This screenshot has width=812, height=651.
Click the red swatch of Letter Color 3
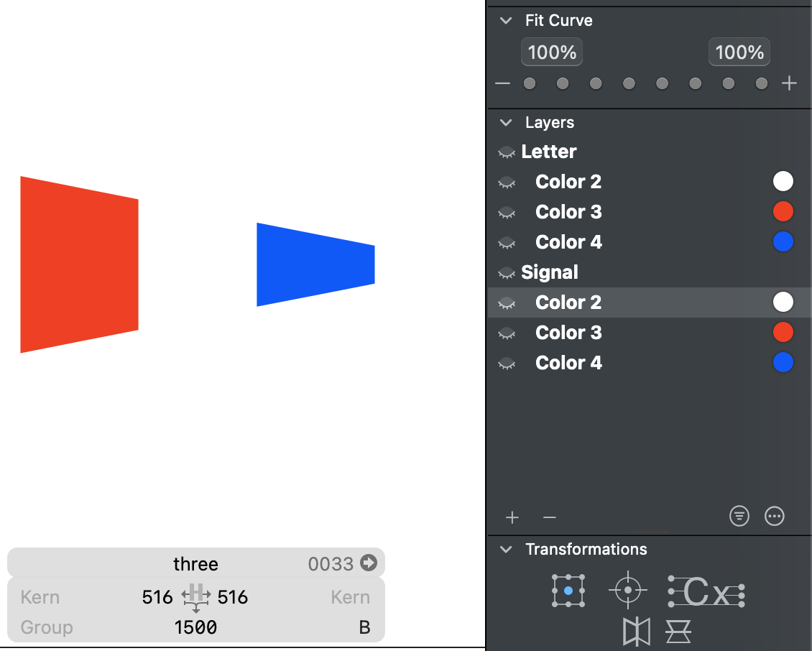783,212
